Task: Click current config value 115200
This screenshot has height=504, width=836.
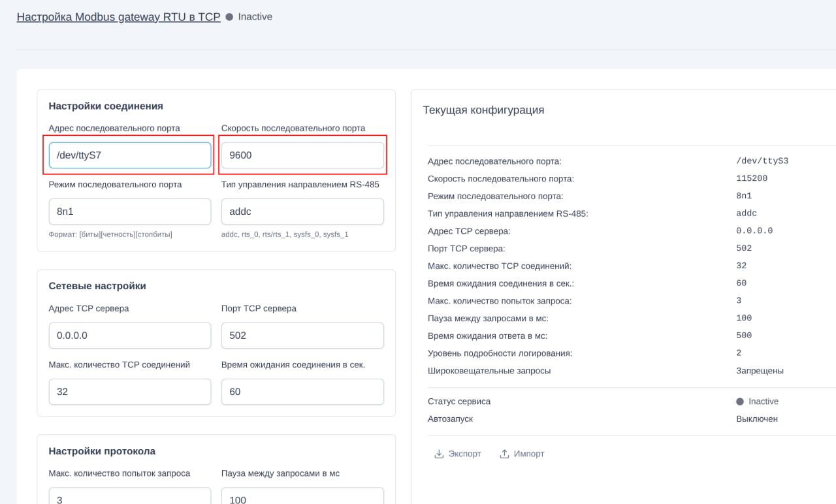Action: [752, 178]
